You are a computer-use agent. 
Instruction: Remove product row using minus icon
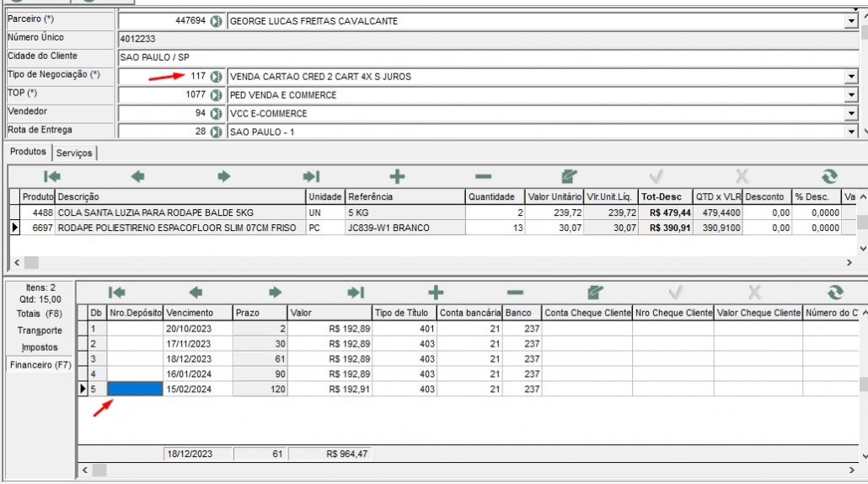click(483, 176)
